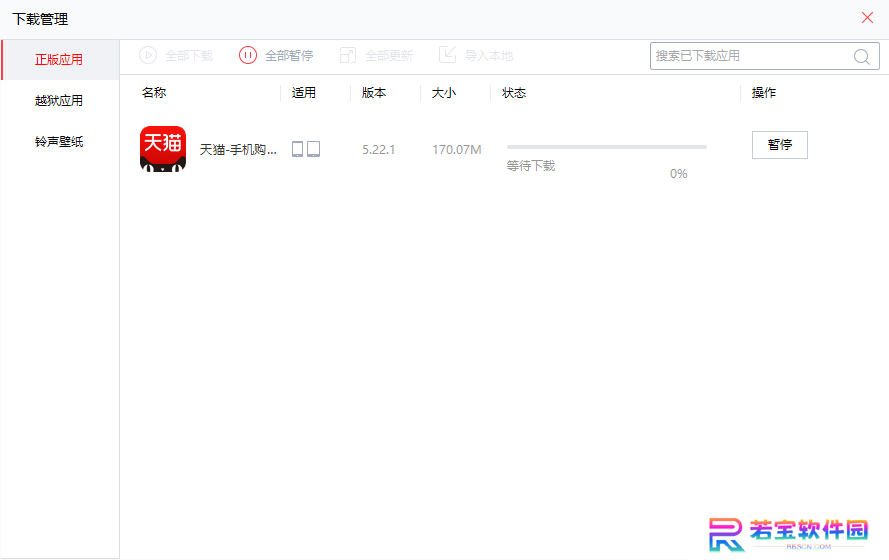Click the 适用 column header

pyautogui.click(x=303, y=92)
